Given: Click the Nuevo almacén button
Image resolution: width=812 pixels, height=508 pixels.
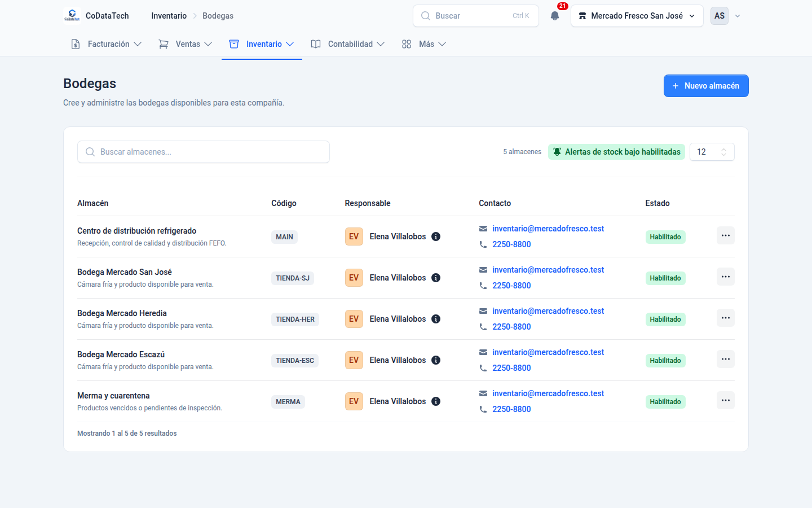Looking at the screenshot, I should (706, 86).
